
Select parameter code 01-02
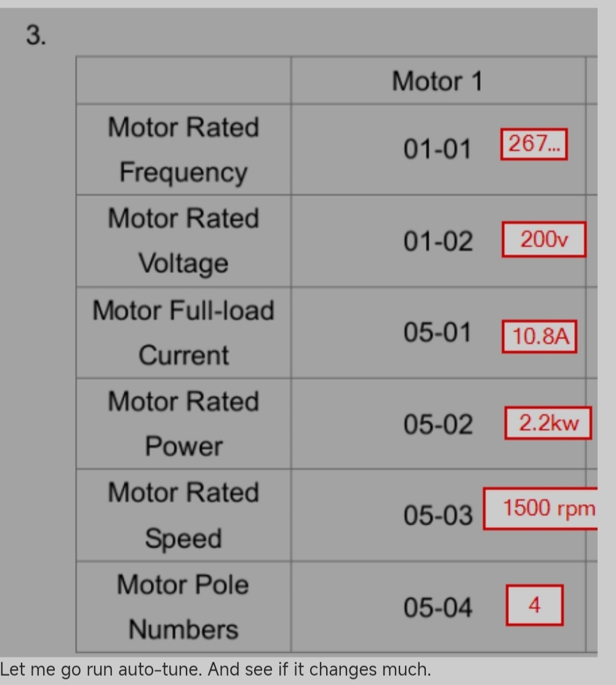[x=438, y=241]
